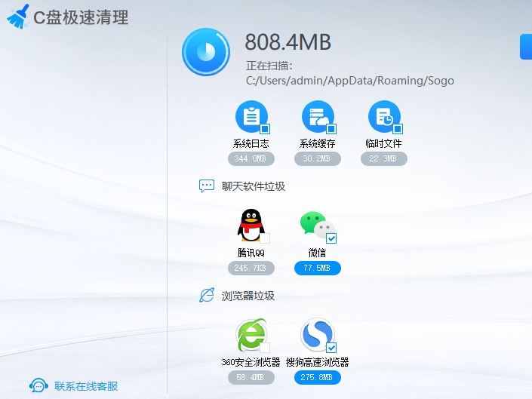Click the scanning path C:/Users/admin/AppData/Roaming/Sogo

(x=350, y=81)
